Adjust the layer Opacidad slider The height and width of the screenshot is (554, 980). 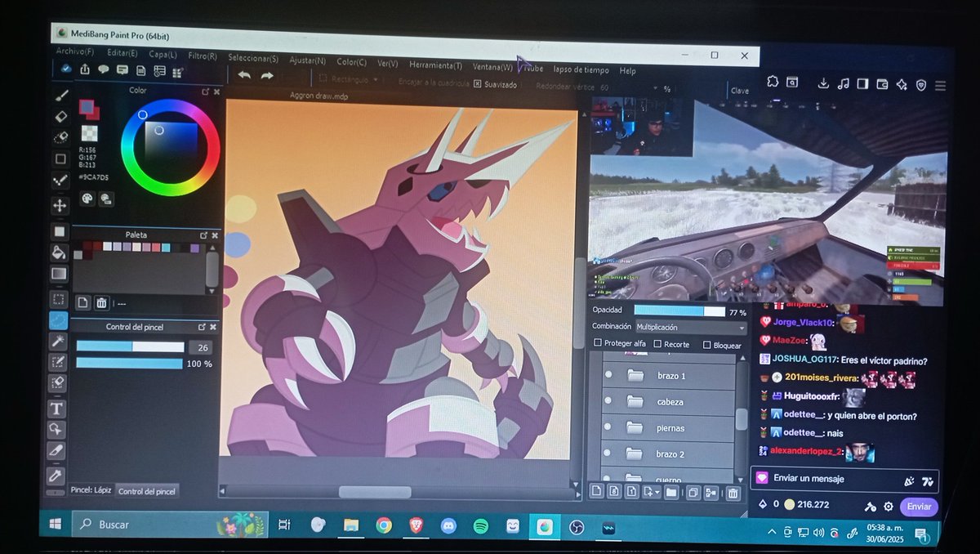[679, 311]
